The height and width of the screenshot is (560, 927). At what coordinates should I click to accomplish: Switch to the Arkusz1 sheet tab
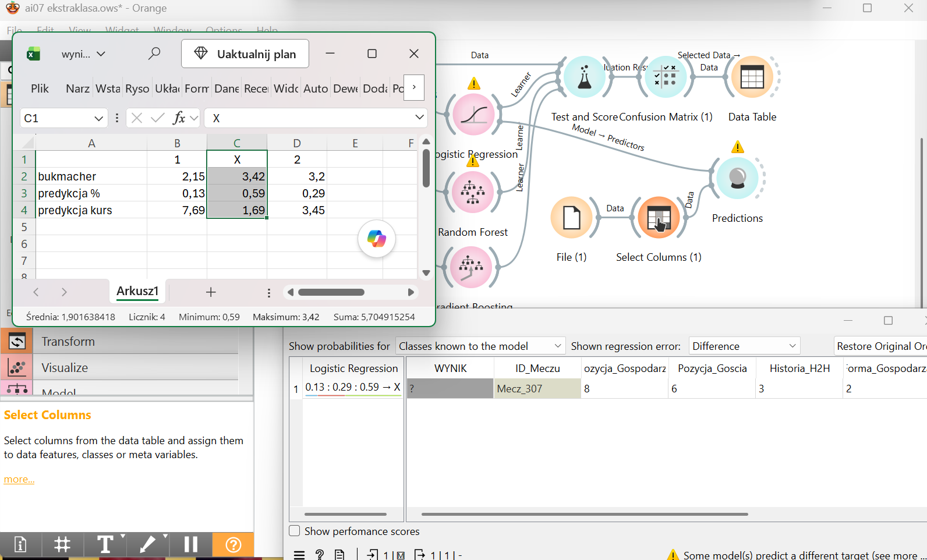(137, 291)
